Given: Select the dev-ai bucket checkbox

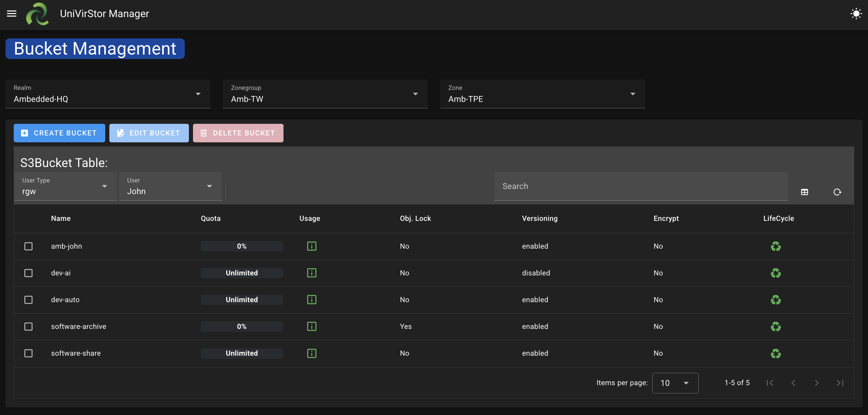Looking at the screenshot, I should [x=28, y=273].
